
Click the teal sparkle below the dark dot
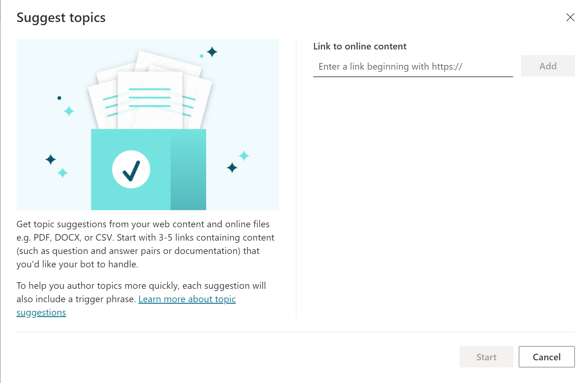[x=69, y=111]
